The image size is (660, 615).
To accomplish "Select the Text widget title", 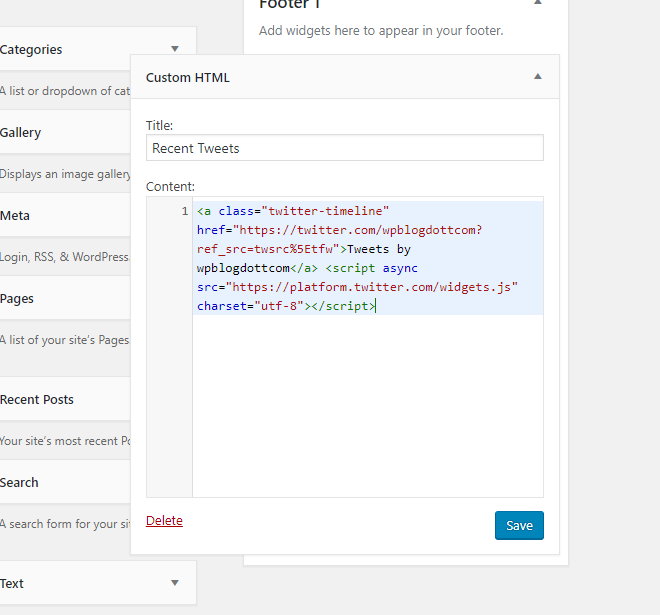I will click(x=12, y=583).
